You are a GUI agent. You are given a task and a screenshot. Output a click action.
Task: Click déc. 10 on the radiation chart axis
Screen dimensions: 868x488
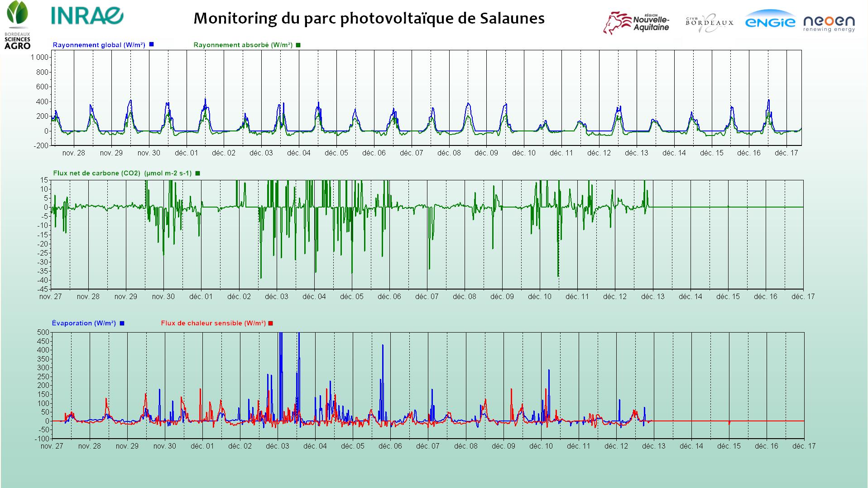(523, 153)
